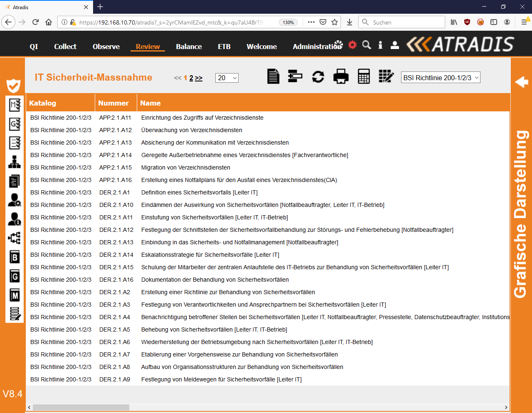The image size is (532, 413).
Task: Expand the Grafische Darstellung panel arrow
Action: (x=521, y=82)
